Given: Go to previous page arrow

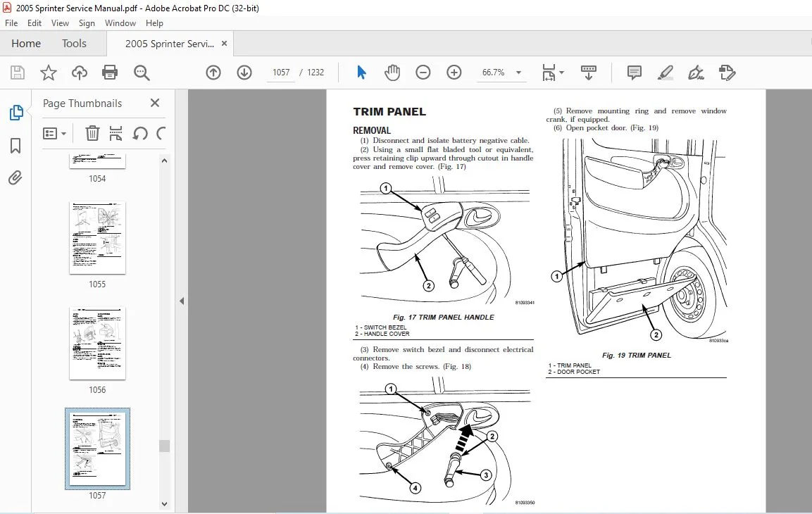Looking at the screenshot, I should 213,73.
